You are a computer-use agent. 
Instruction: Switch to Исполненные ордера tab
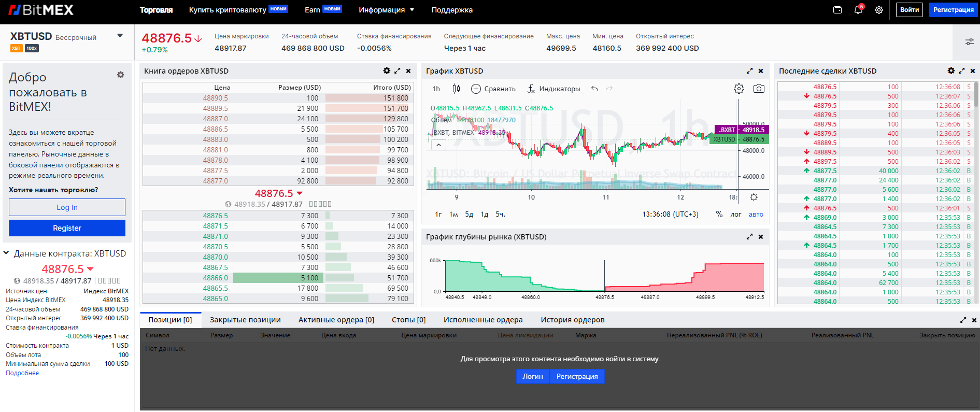[x=483, y=320]
